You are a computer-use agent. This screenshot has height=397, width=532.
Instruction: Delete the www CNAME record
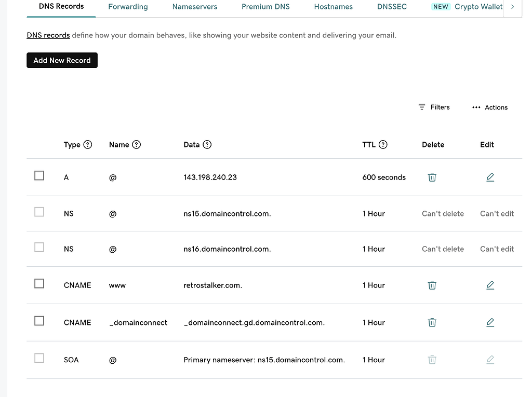point(432,285)
